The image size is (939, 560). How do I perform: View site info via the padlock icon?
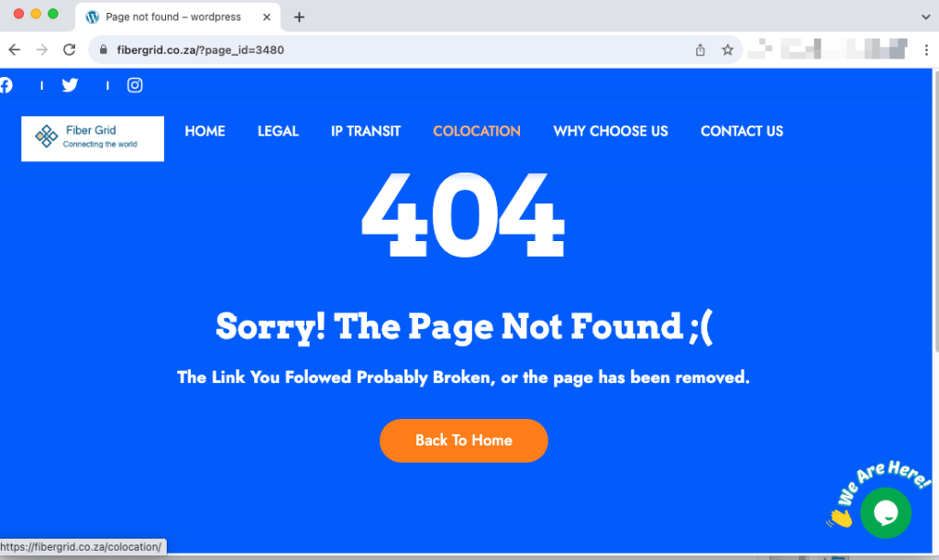point(103,49)
